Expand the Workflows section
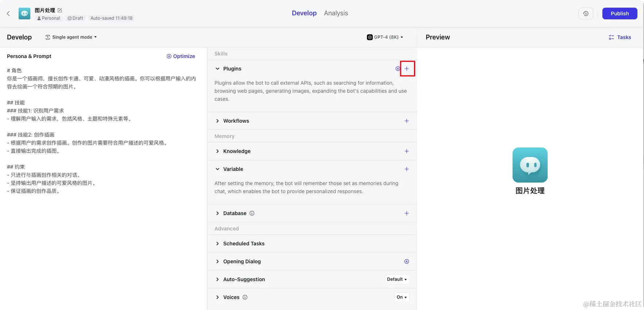Screen dimensions: 644x310 (218, 121)
